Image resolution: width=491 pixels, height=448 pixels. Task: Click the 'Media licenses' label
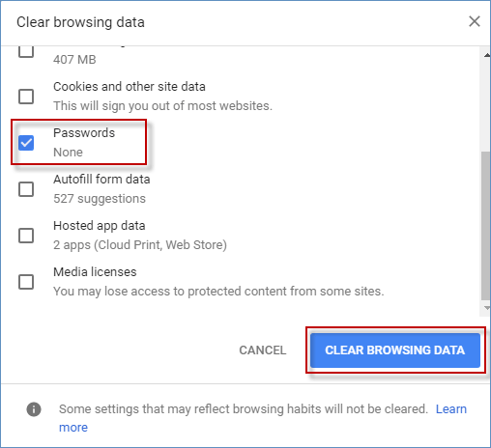tap(95, 272)
